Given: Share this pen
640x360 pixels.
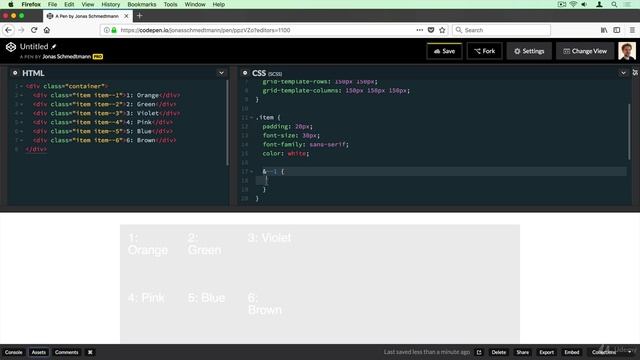Looking at the screenshot, I should (x=522, y=352).
